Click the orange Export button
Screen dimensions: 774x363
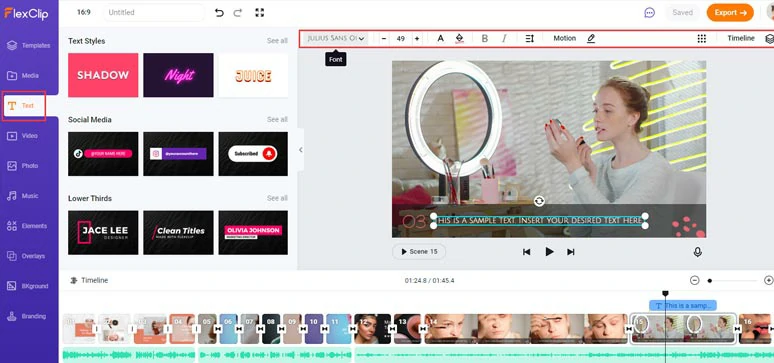click(x=730, y=13)
